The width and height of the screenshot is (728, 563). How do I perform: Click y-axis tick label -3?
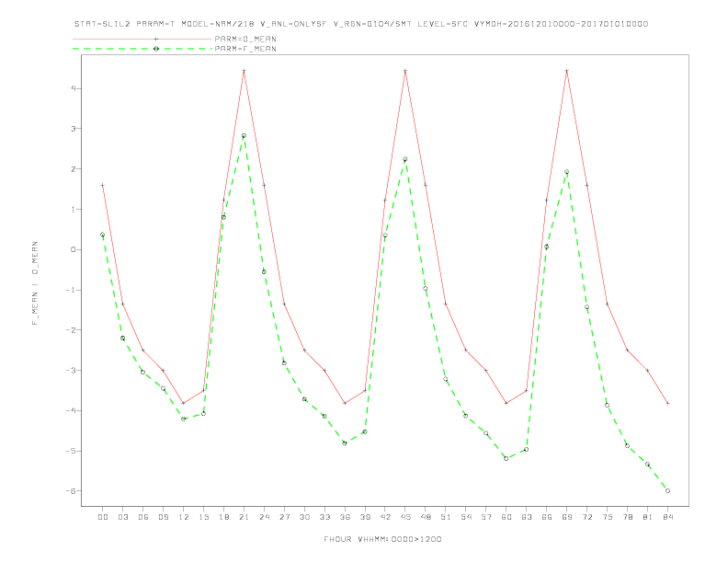click(x=71, y=370)
